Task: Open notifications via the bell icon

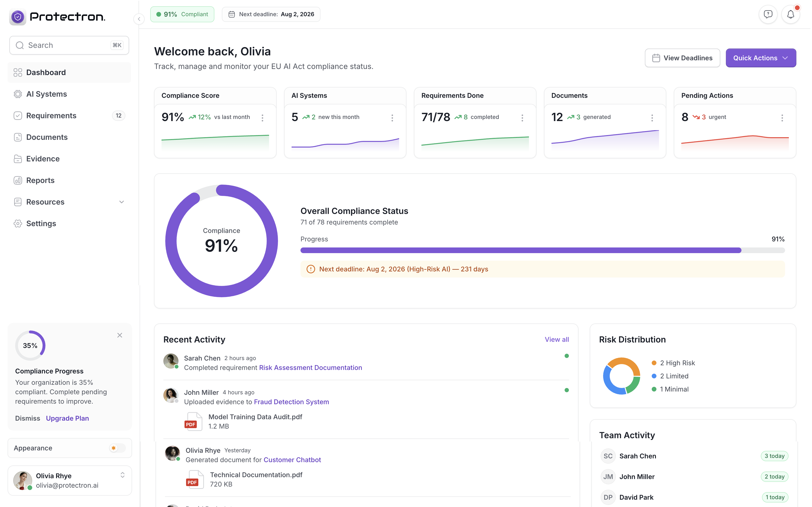Action: [x=791, y=14]
